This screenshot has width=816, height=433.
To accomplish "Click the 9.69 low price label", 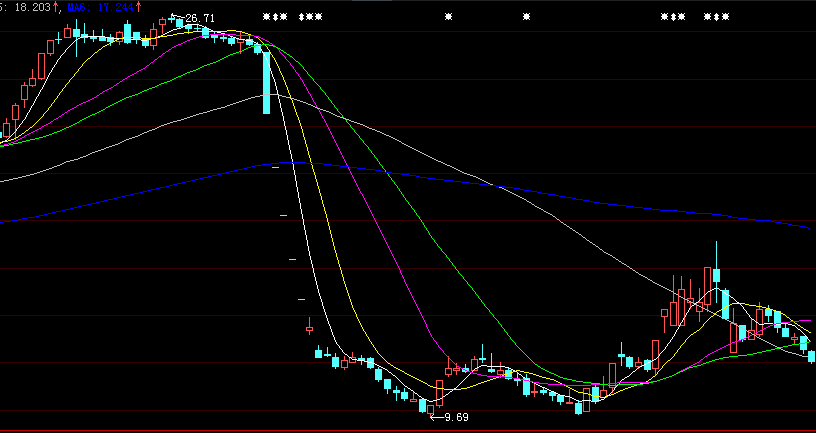I will pos(456,417).
